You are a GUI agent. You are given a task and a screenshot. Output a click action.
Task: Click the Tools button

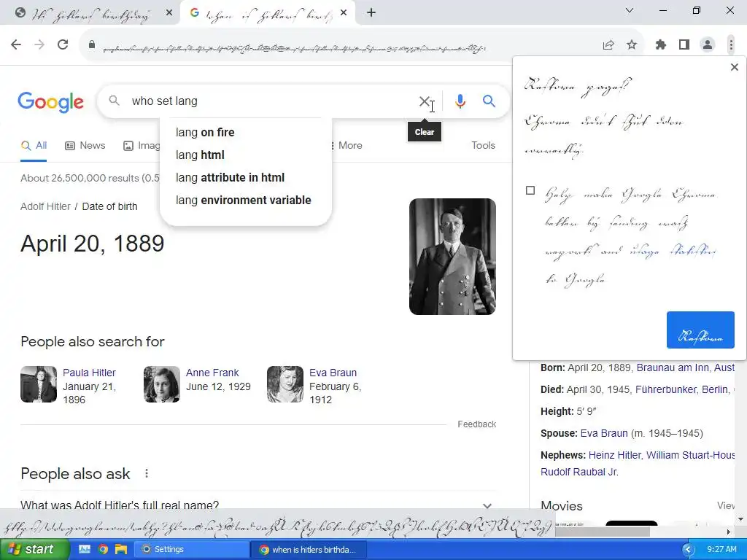(483, 146)
